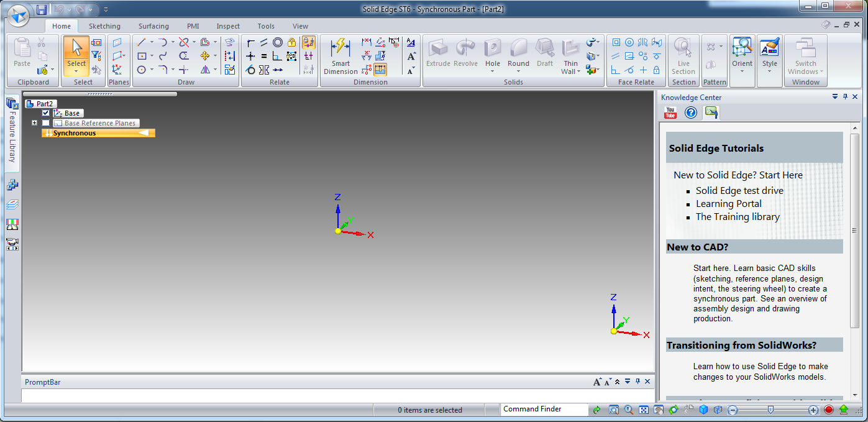Click the green upload arrow in status bar

click(844, 410)
